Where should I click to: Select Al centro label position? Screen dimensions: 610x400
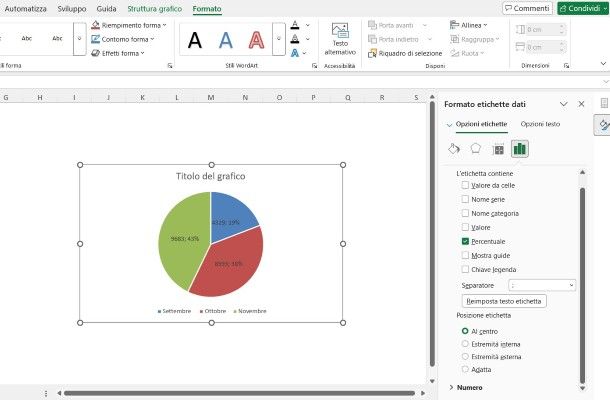click(465, 331)
